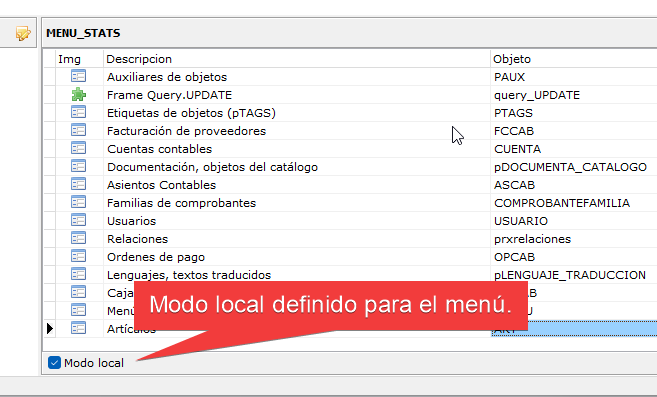Click the green puzzle icon for Frame Query.UPDATE
The height and width of the screenshot is (397, 657).
click(x=78, y=94)
